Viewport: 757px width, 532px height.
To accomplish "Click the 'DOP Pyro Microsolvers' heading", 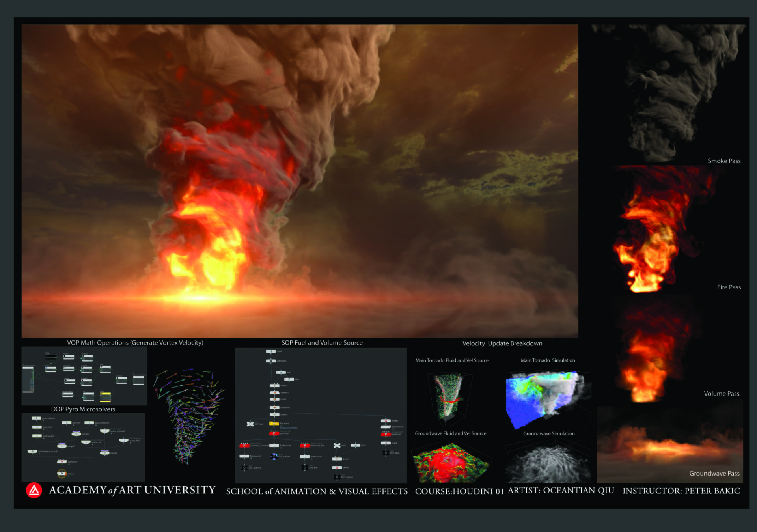I will [83, 409].
